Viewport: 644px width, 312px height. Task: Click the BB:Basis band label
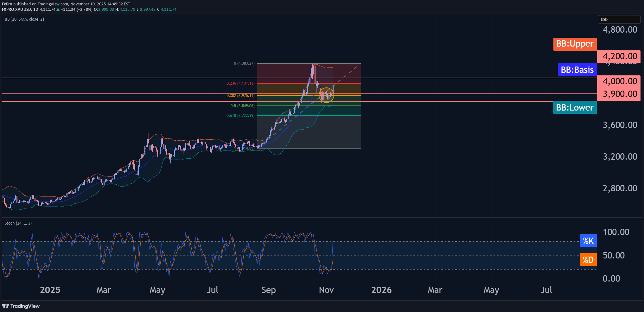click(577, 70)
